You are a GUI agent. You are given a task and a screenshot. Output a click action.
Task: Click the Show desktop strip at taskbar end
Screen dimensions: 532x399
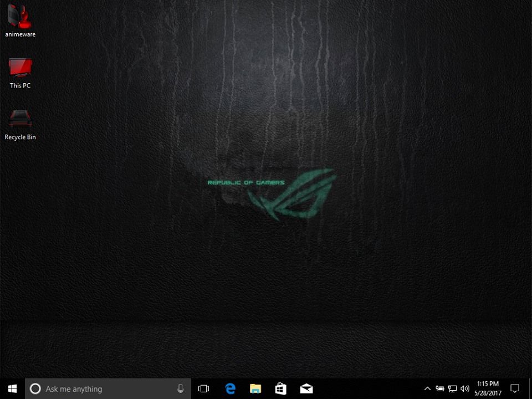point(530,388)
